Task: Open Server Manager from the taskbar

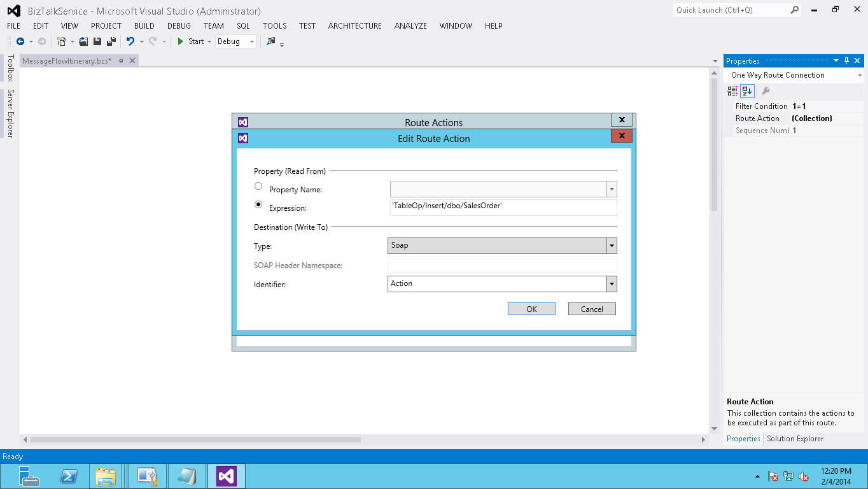Action: pyautogui.click(x=29, y=476)
